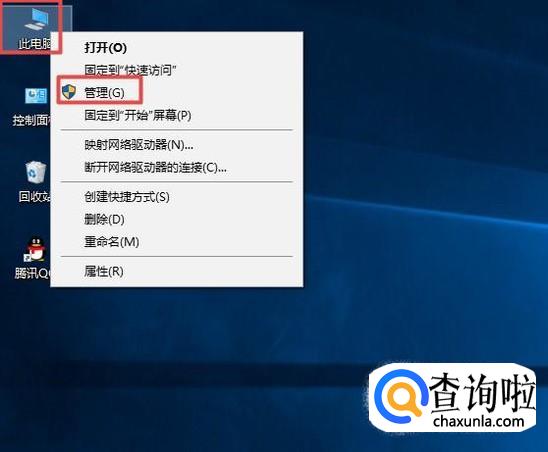Select the Control Panel (控制面板) desktop icon
Image resolution: width=548 pixels, height=452 pixels.
(33, 106)
